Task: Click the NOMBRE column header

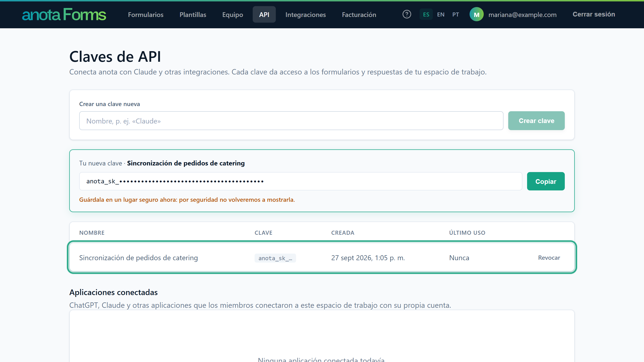Action: [x=92, y=233]
